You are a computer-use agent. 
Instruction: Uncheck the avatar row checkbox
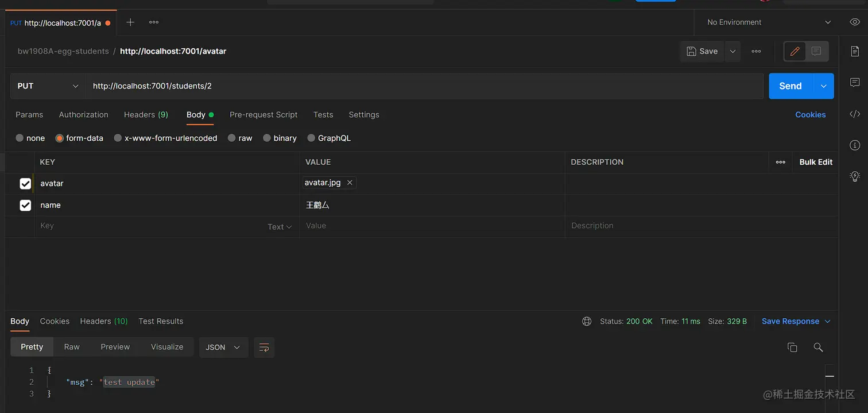(x=25, y=184)
